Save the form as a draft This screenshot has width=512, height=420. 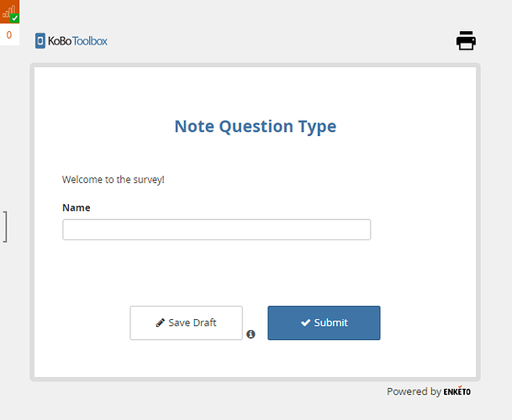pyautogui.click(x=186, y=323)
